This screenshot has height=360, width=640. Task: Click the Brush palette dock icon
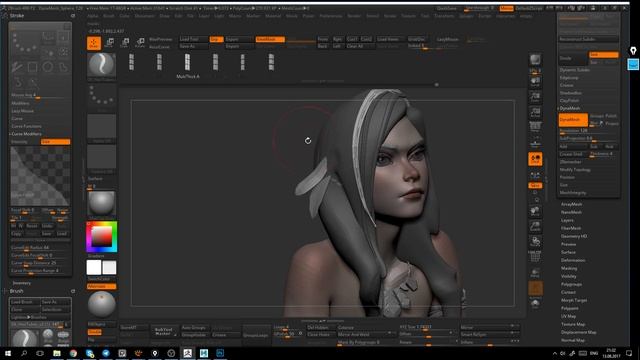pyautogui.click(x=73, y=291)
